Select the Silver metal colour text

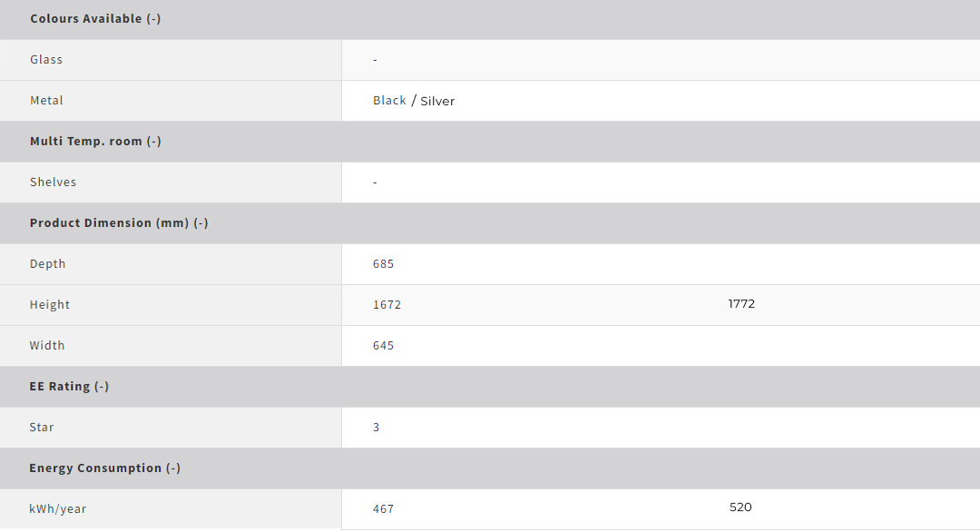pos(437,102)
